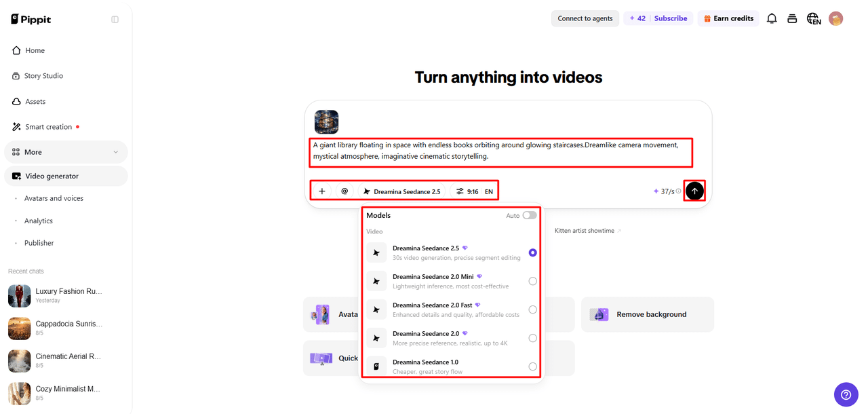Open Dreamina Seedance 2.5 model selector

[x=402, y=191]
